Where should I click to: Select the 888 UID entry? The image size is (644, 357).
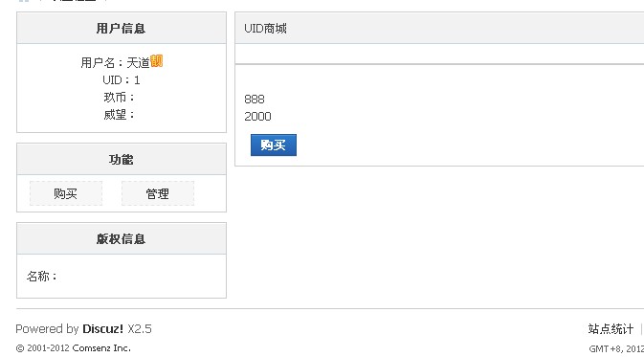[255, 99]
